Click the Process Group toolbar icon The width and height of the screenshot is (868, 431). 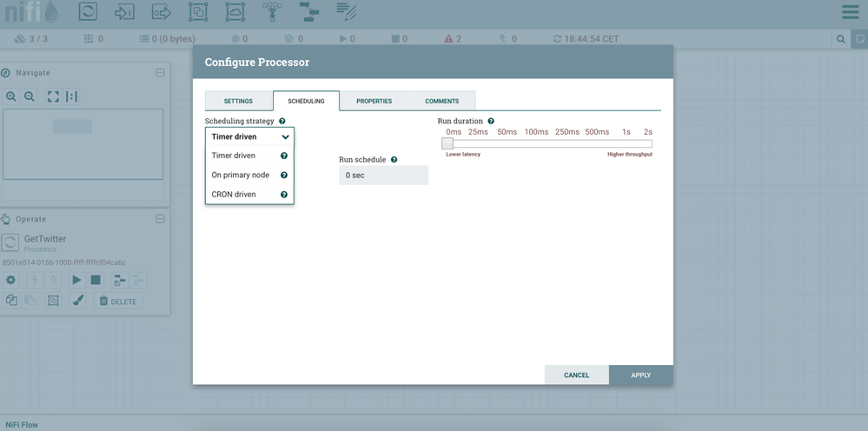[x=198, y=11]
